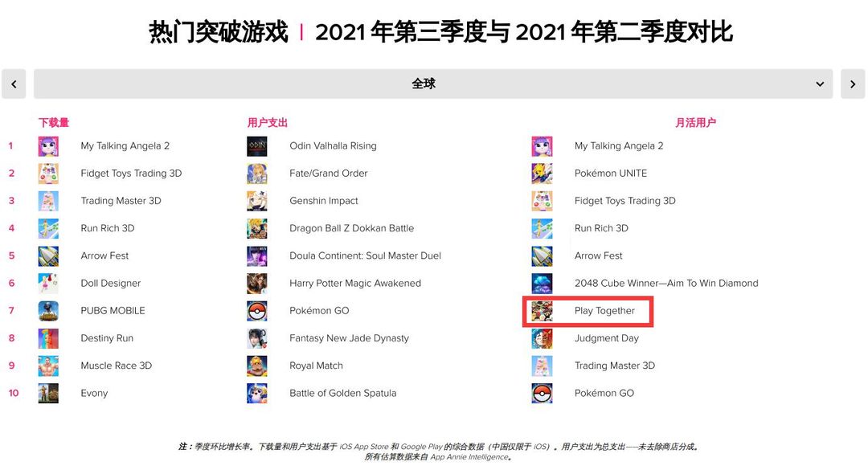Click 'Harry Potter Magic Awakened' text
The image size is (868, 470).
(x=355, y=284)
